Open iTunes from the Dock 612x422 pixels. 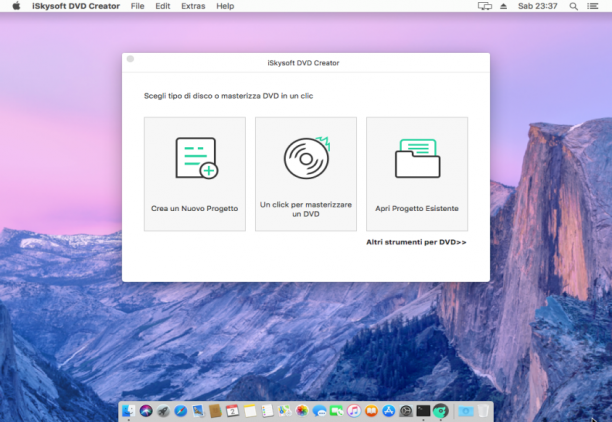coord(354,411)
